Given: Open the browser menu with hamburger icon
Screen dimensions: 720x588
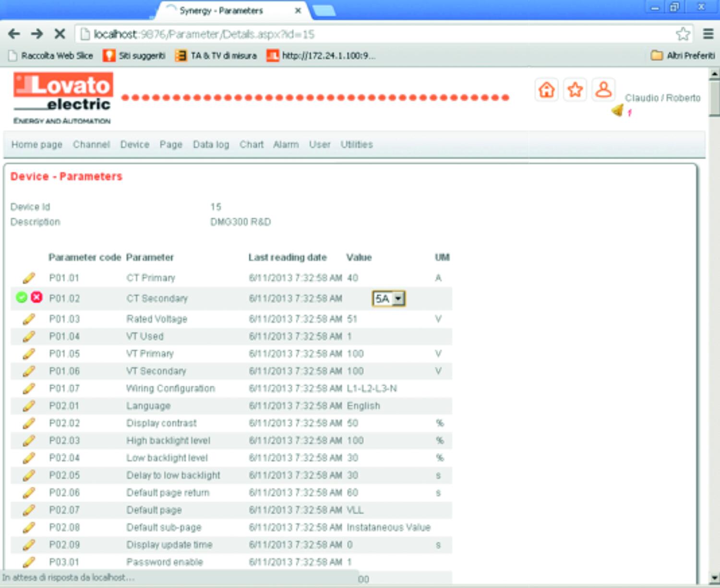Looking at the screenshot, I should [709, 34].
